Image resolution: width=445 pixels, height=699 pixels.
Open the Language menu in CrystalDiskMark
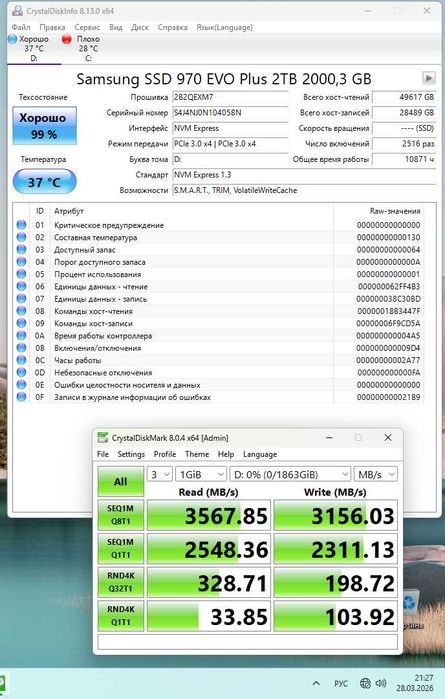coord(260,454)
